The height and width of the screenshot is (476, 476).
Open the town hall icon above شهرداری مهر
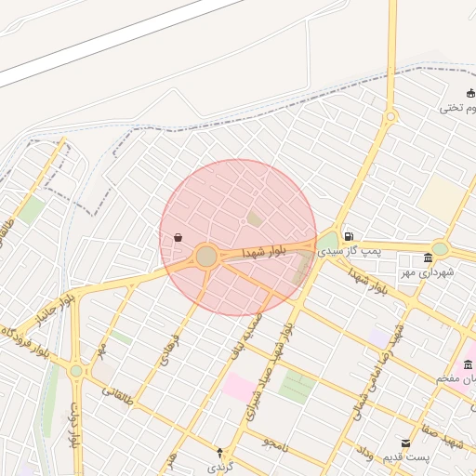(x=429, y=258)
